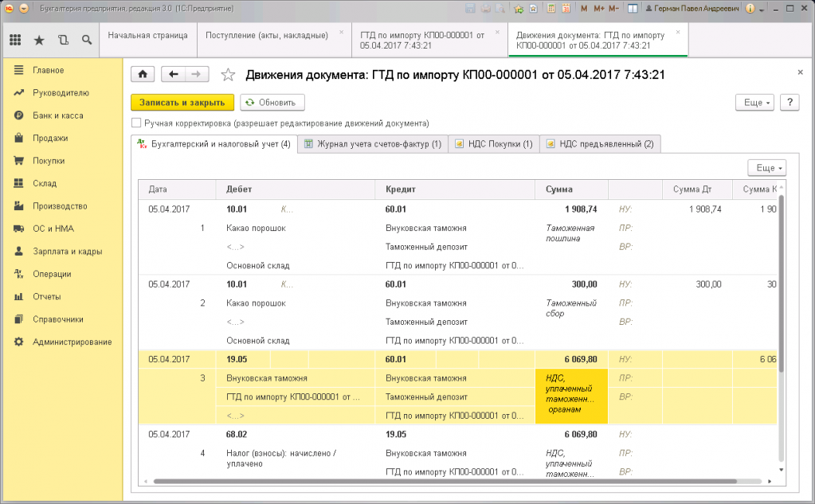Screen dimensions: 815x504
Task: Close the document movements form
Action: coord(801,72)
